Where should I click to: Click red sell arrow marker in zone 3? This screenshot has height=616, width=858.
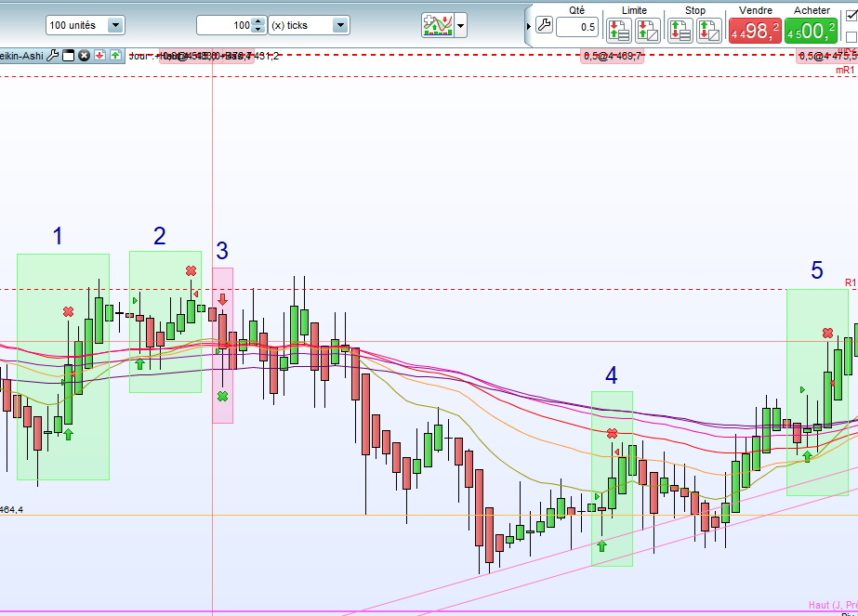(x=223, y=299)
